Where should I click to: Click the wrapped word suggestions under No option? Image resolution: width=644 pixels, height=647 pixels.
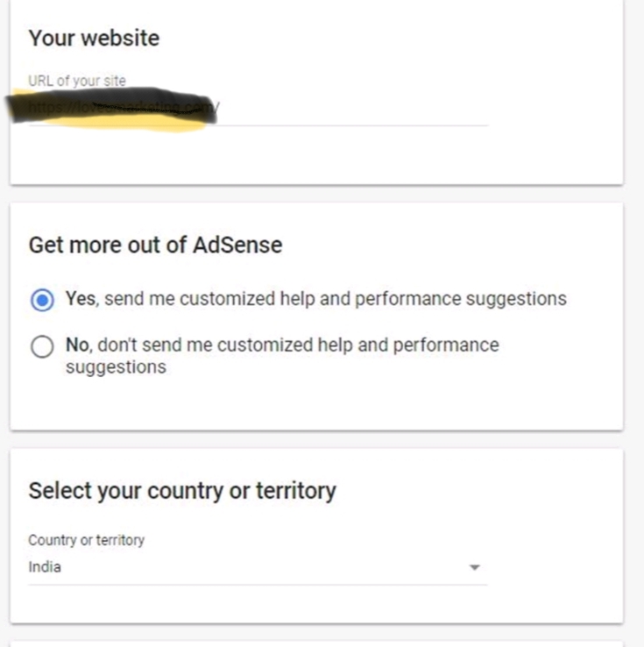116,366
